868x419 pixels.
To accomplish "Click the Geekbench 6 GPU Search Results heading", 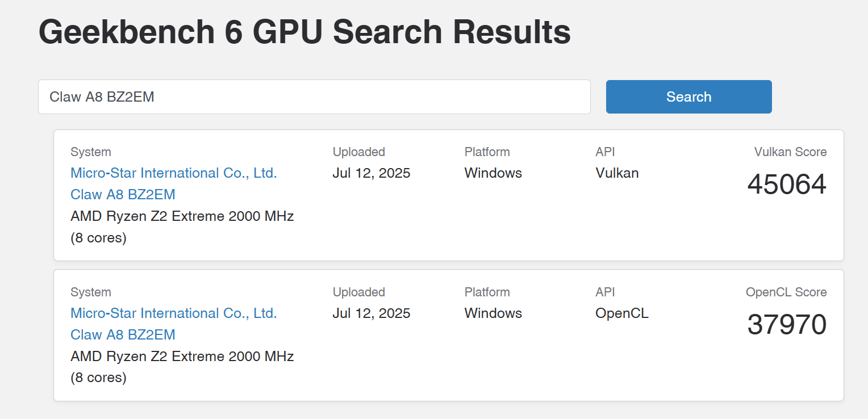I will coord(304,32).
